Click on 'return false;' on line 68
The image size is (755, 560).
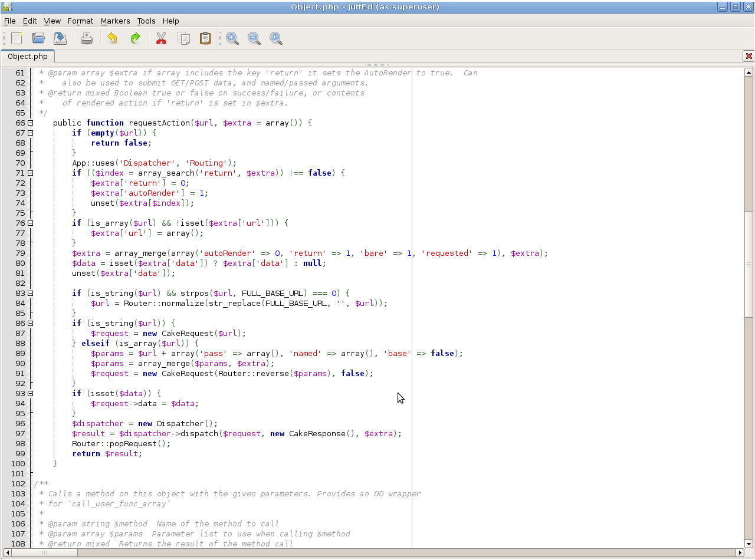122,143
